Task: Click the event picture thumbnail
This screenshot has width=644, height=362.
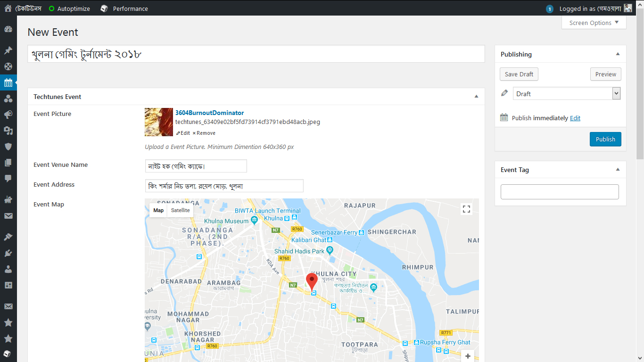Action: (159, 122)
